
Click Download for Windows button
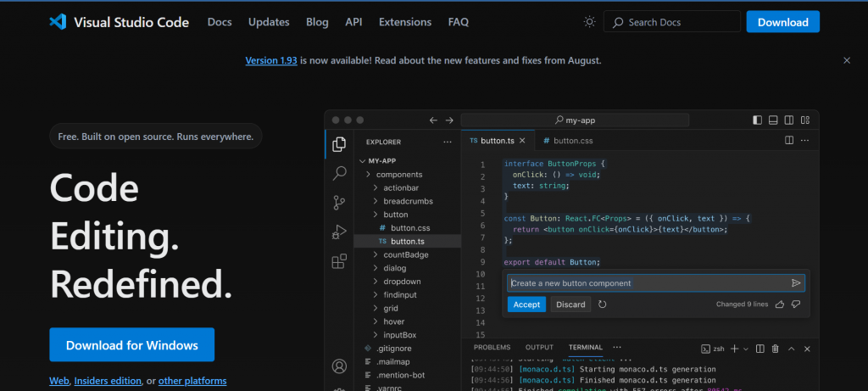[131, 345]
